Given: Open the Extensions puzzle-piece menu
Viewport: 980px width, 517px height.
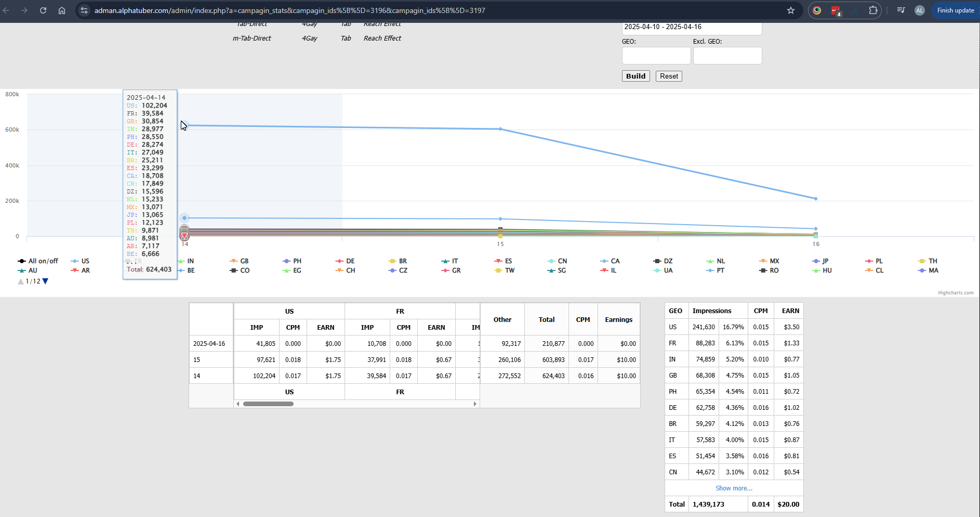Looking at the screenshot, I should (x=873, y=10).
